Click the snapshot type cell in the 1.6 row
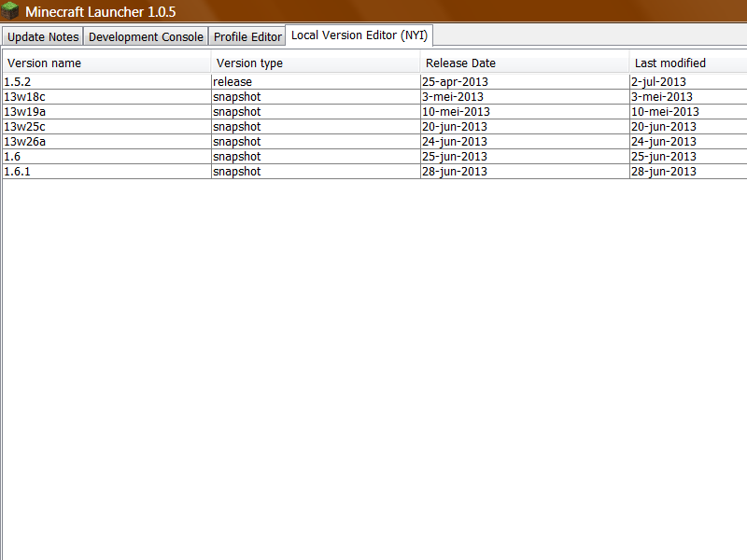 [316, 156]
